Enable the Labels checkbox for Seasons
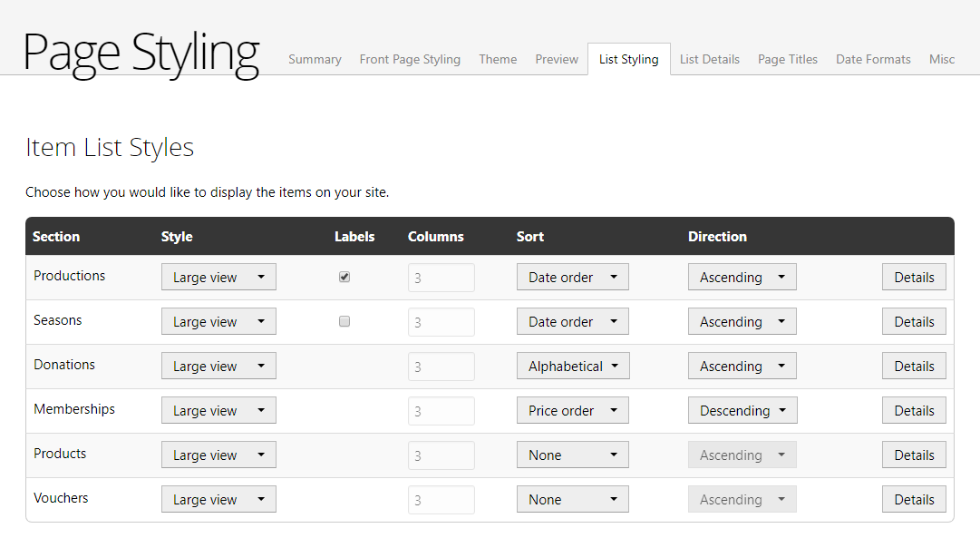The height and width of the screenshot is (538, 980). pos(344,321)
